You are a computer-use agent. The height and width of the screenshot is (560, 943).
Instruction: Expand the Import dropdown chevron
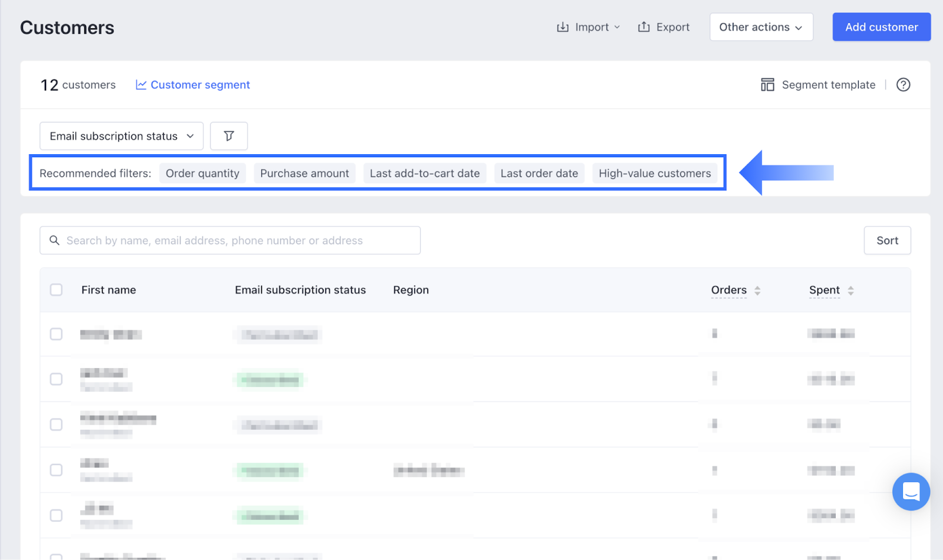point(617,27)
